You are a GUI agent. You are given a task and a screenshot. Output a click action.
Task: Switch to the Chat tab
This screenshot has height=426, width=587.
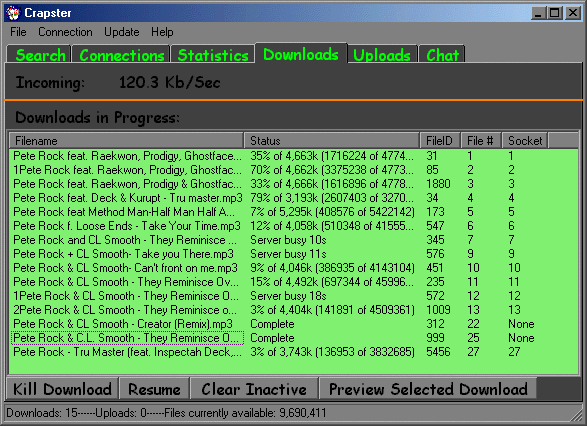(x=442, y=55)
